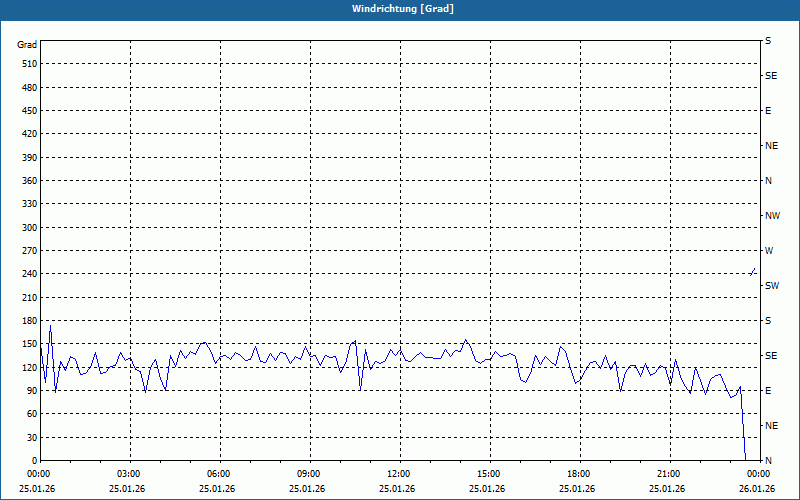
Task: Click the 0 degree axis label
Action: [35, 461]
